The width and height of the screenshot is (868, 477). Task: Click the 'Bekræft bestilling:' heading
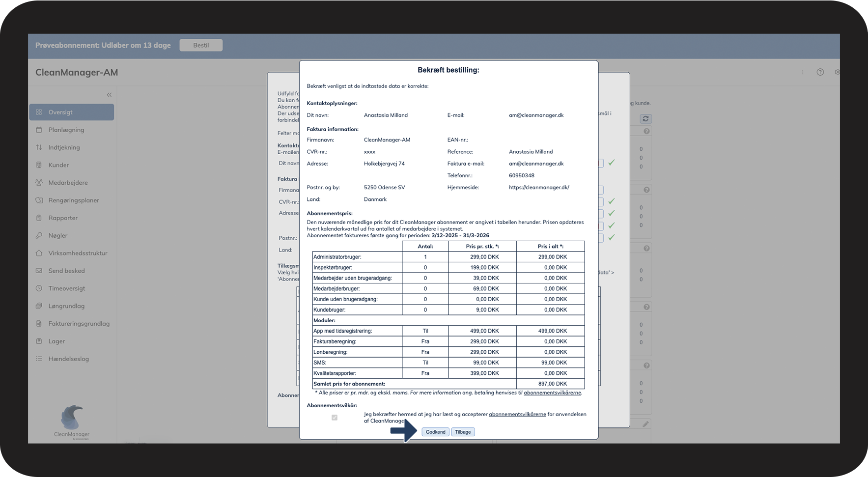pyautogui.click(x=448, y=70)
